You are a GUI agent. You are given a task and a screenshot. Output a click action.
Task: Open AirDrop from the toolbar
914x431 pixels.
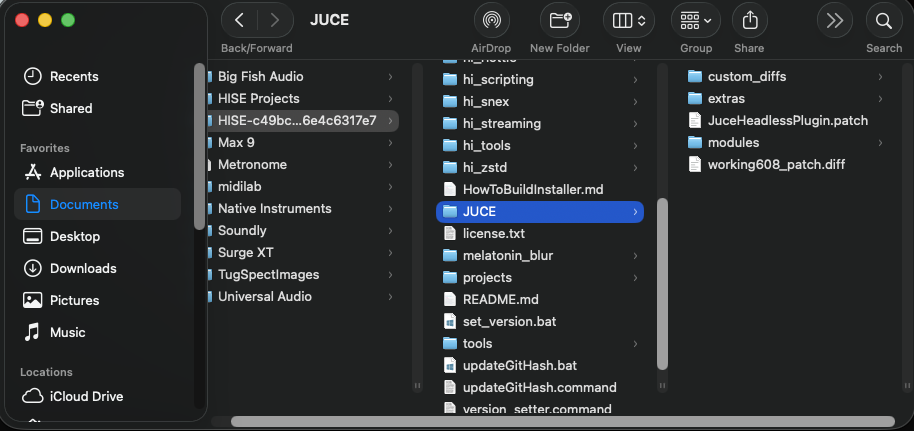click(491, 21)
